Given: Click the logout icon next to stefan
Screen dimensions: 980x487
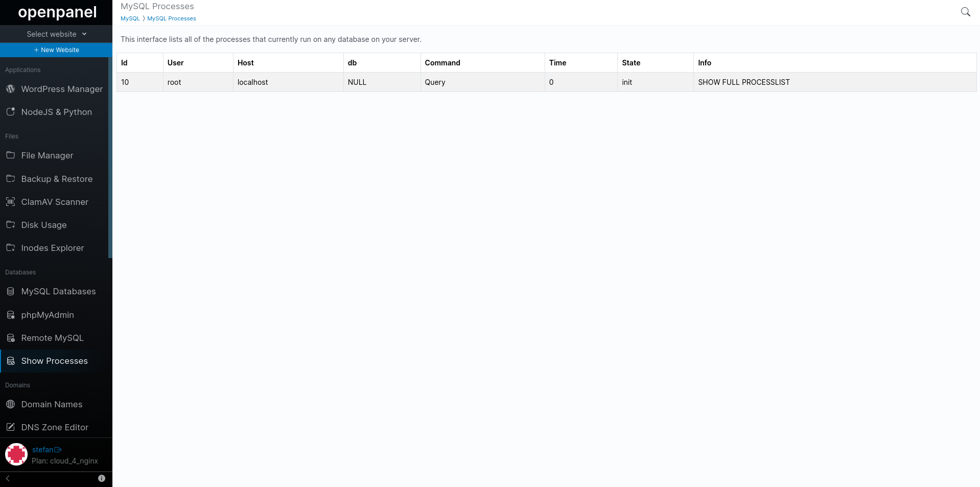Looking at the screenshot, I should tap(58, 450).
